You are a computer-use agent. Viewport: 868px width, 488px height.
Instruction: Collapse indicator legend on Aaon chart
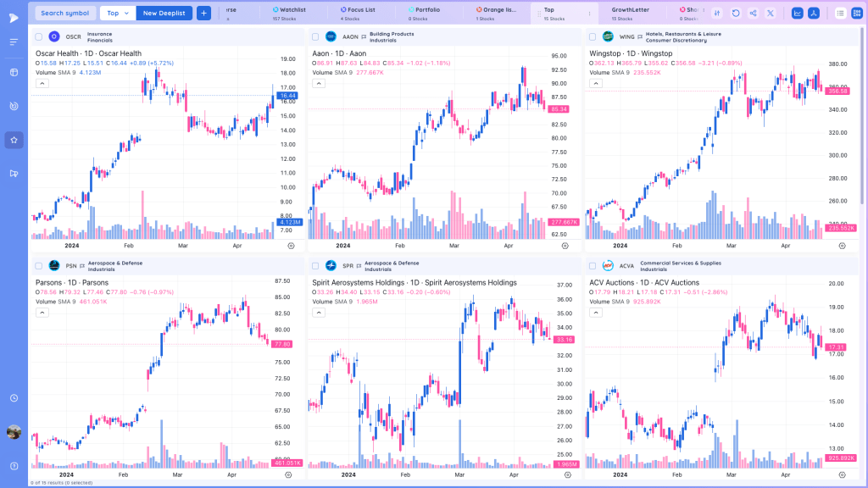319,84
